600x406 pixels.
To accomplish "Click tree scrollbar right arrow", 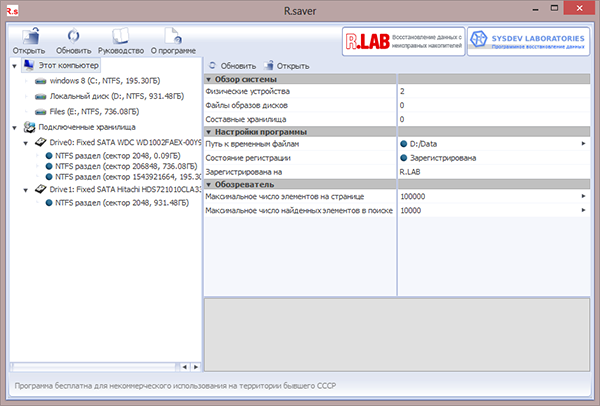I will click(196, 367).
